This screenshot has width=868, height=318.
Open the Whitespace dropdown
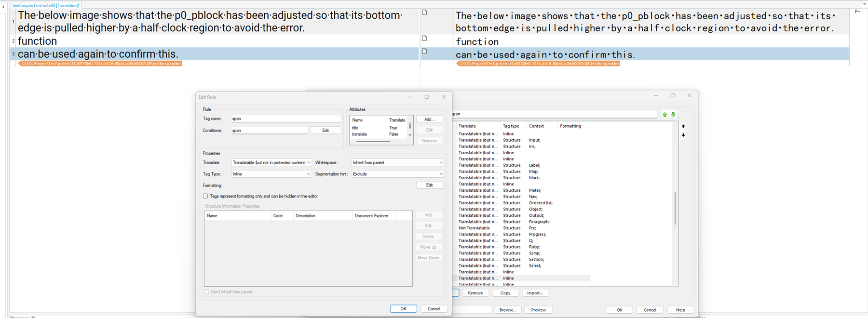point(398,162)
